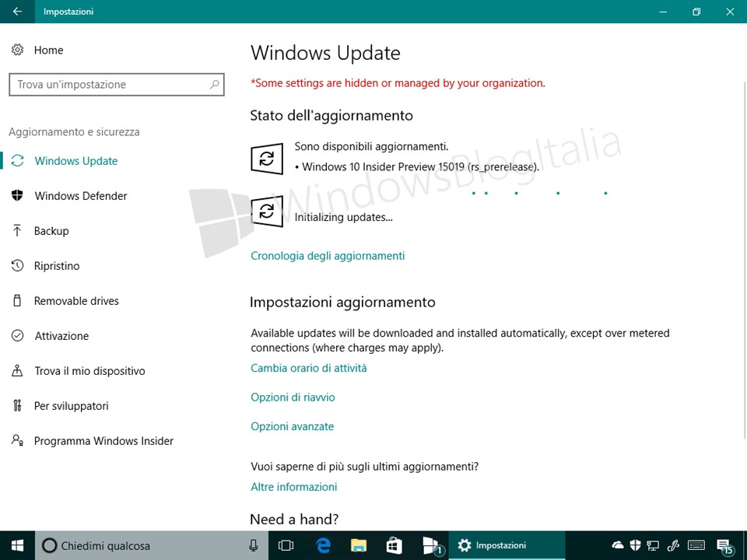Click the managed by your organization notice
The height and width of the screenshot is (560, 747).
pyautogui.click(x=398, y=83)
